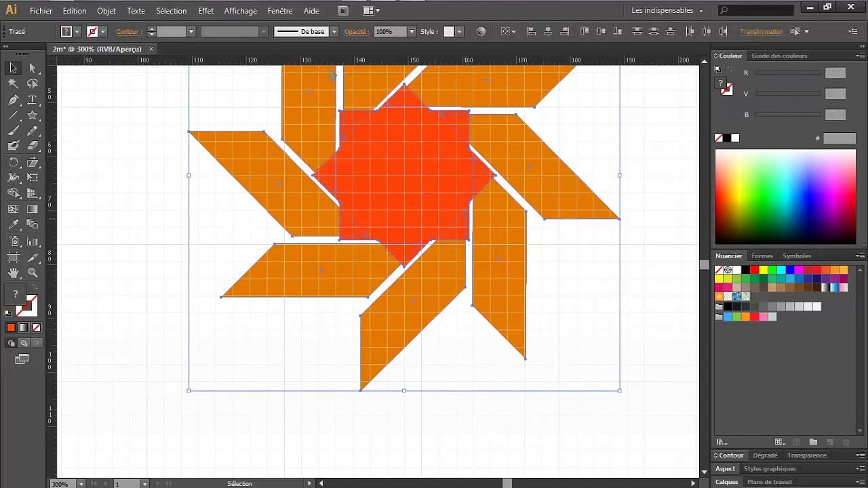The height and width of the screenshot is (488, 868).
Task: Set fill mode to None
Action: pyautogui.click(x=37, y=327)
